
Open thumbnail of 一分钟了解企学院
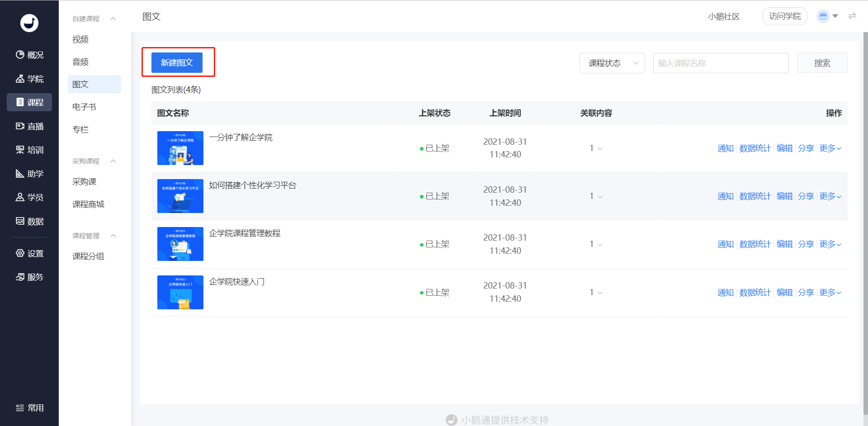click(180, 148)
